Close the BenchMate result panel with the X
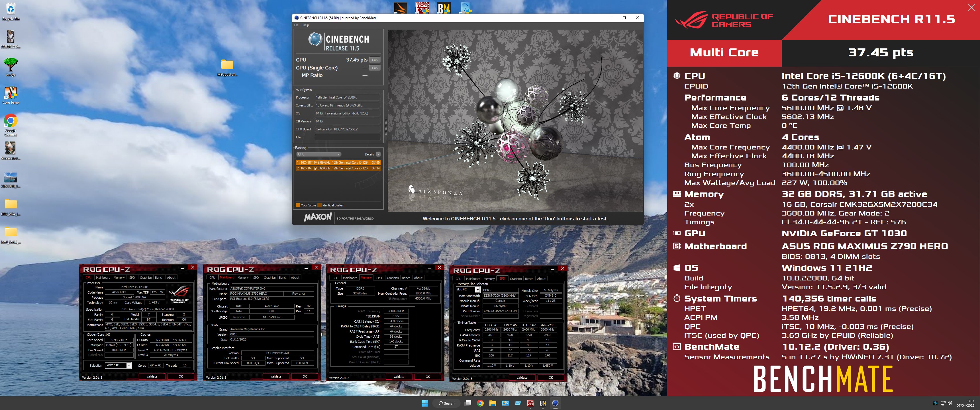980x410 pixels. (x=971, y=8)
